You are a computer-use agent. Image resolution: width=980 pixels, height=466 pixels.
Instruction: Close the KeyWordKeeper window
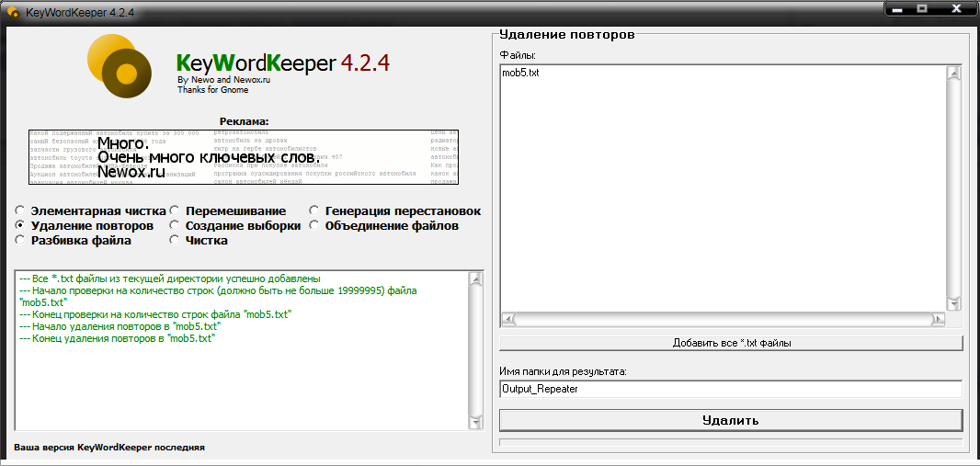click(957, 9)
